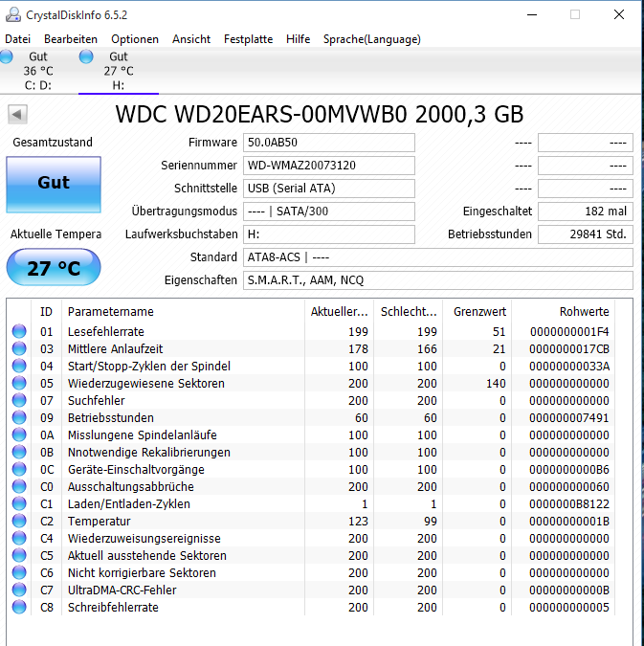Click the Grenzwert column header

tap(477, 312)
